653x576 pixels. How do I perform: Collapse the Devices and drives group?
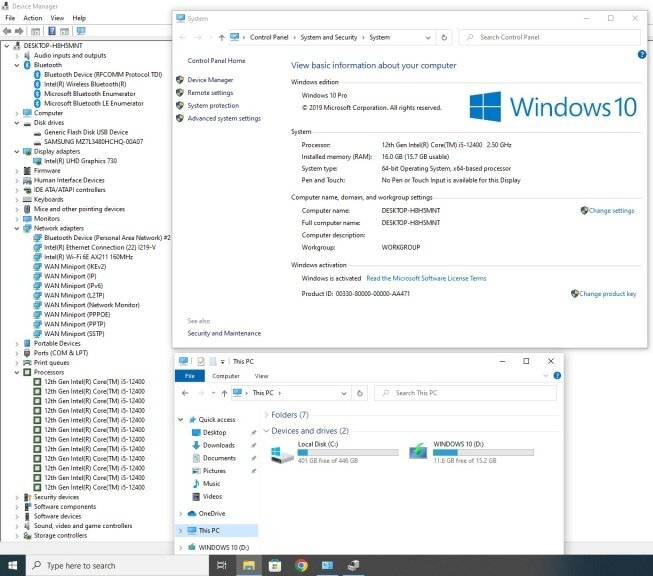pyautogui.click(x=266, y=431)
